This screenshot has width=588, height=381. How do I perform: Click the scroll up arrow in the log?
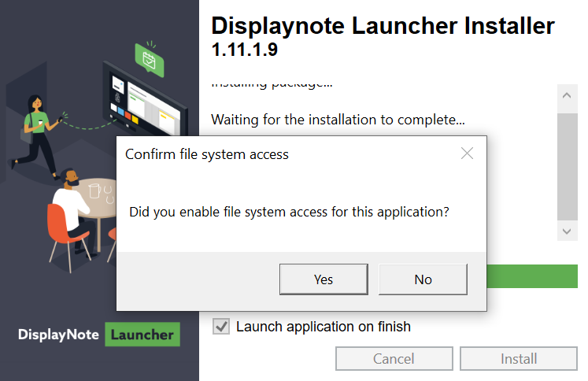pyautogui.click(x=567, y=95)
